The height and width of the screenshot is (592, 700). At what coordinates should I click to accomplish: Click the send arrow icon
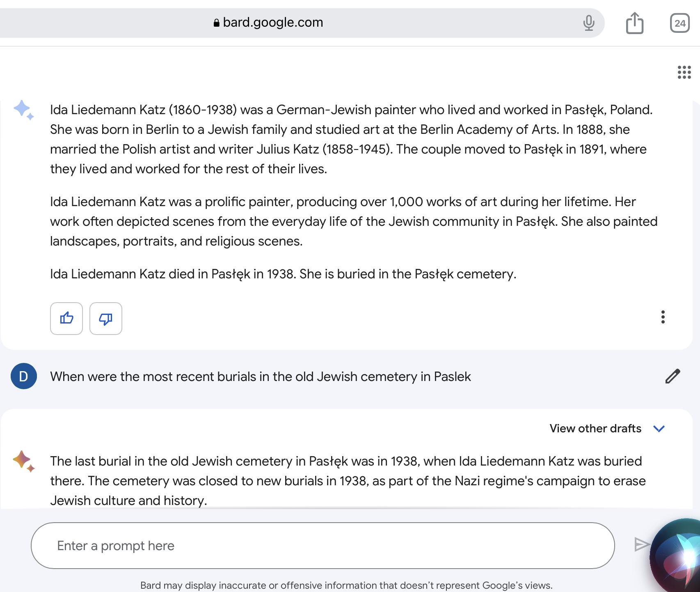pos(641,544)
